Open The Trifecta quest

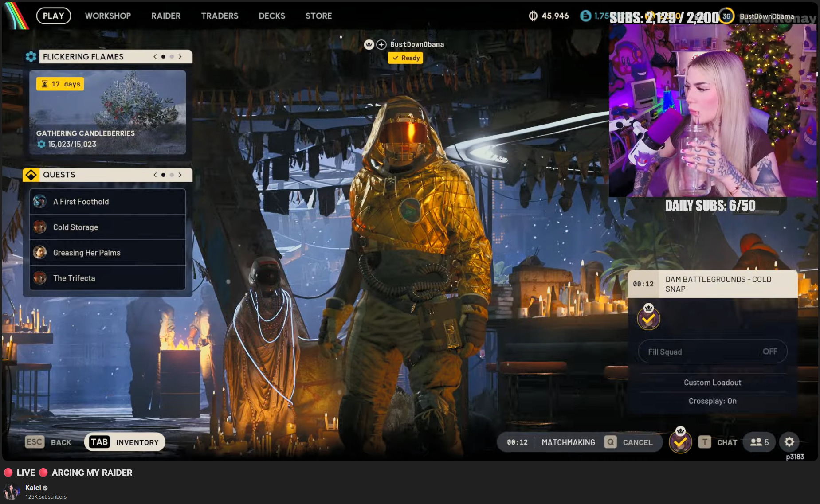pyautogui.click(x=108, y=278)
